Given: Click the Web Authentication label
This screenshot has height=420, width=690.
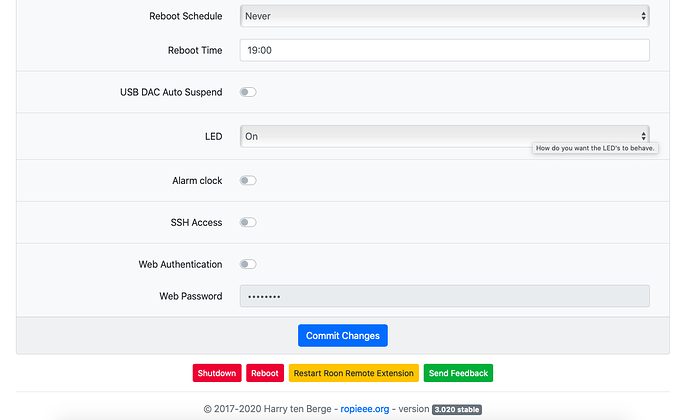Looking at the screenshot, I should pyautogui.click(x=180, y=264).
